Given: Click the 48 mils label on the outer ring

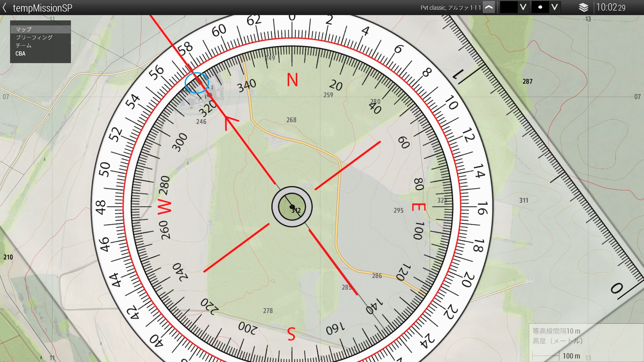Looking at the screenshot, I should coord(101,207).
